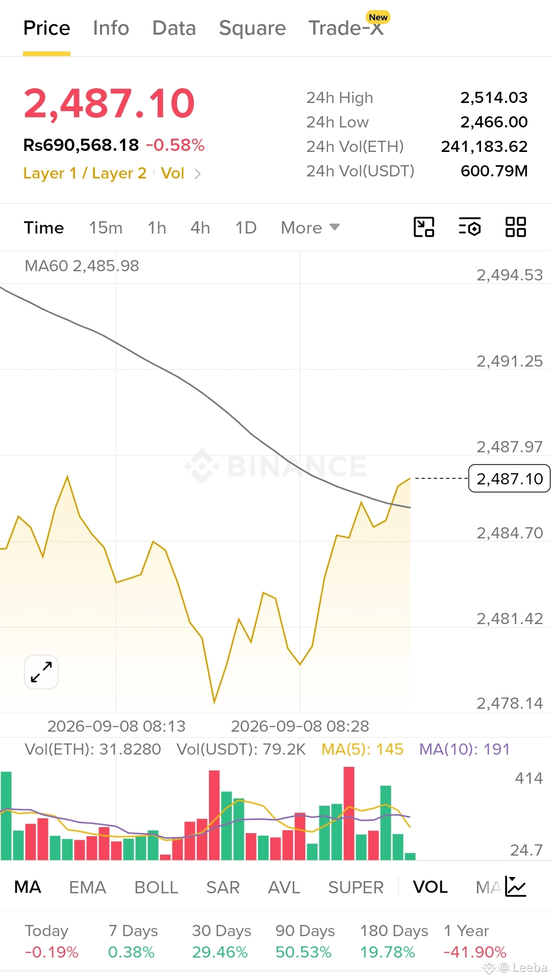Image resolution: width=551 pixels, height=980 pixels.
Task: Switch to multi-chart grid layout icon
Action: pos(515,227)
